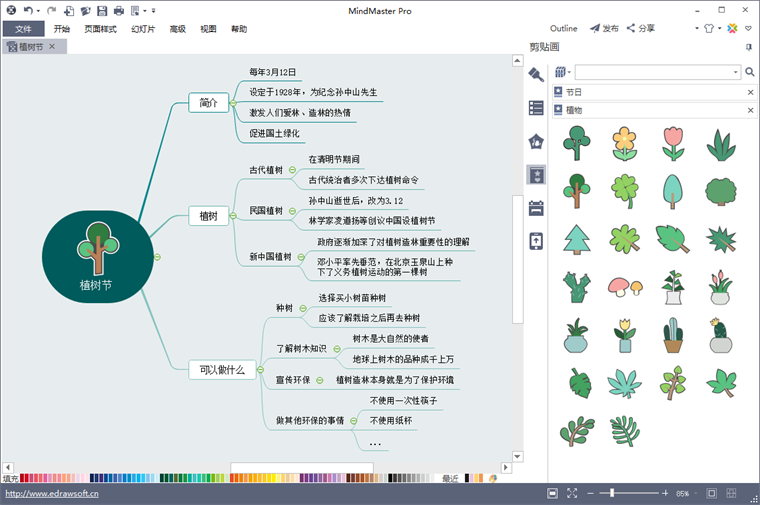Open the 页面样式 menu
The image size is (760, 505).
[x=100, y=29]
